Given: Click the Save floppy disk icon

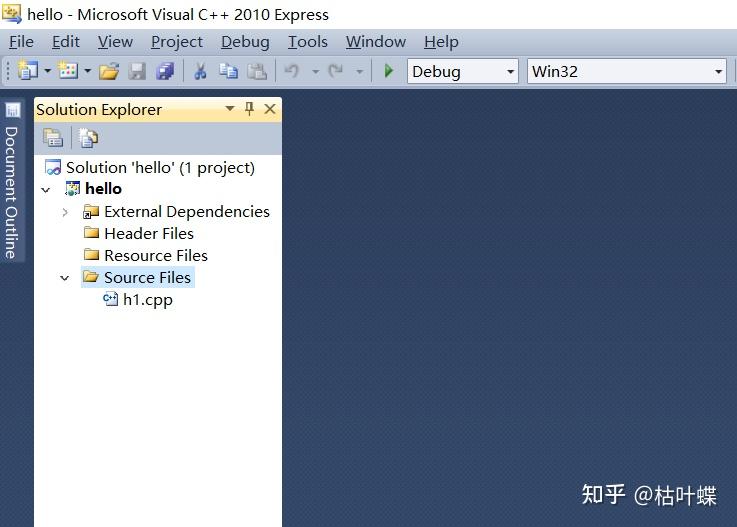Looking at the screenshot, I should tap(137, 71).
